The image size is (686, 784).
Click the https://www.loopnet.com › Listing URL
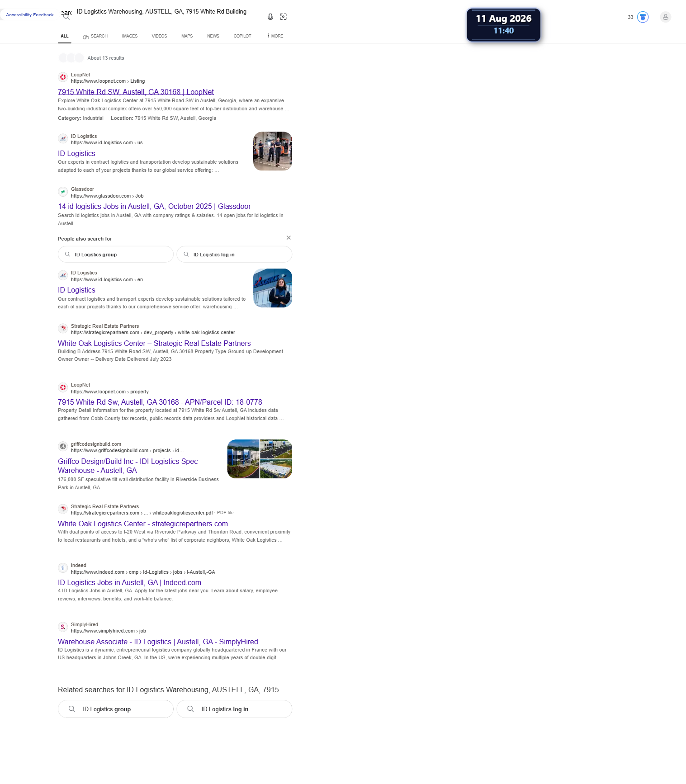(108, 81)
